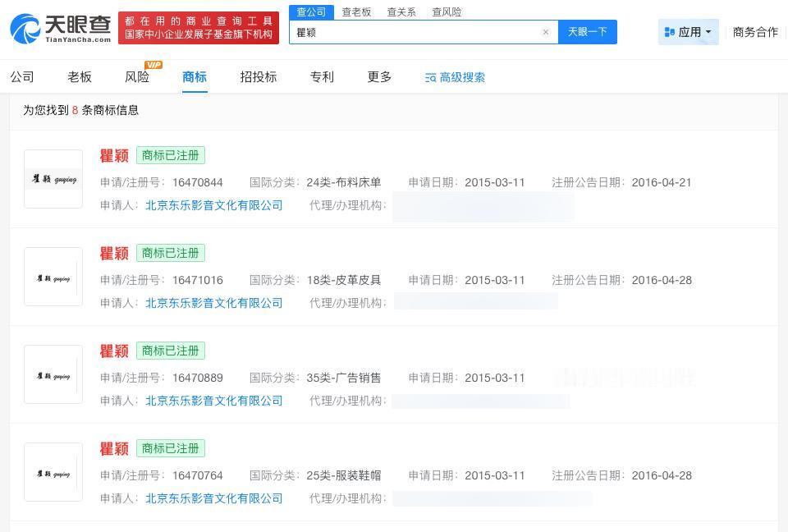Screen dimensions: 788x532
Task: Click 商标已注册 badge in the 16471016 row
Action: (171, 253)
